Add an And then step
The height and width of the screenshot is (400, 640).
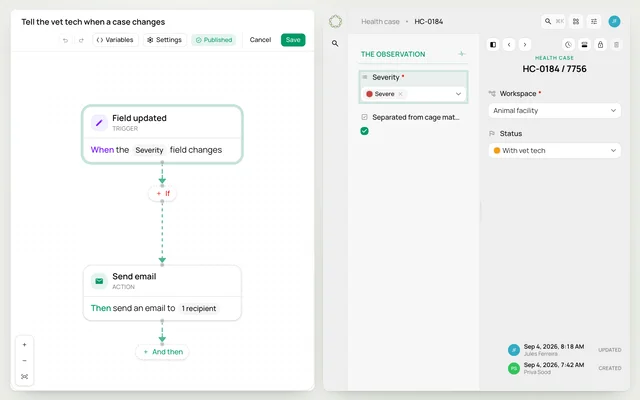click(x=162, y=352)
